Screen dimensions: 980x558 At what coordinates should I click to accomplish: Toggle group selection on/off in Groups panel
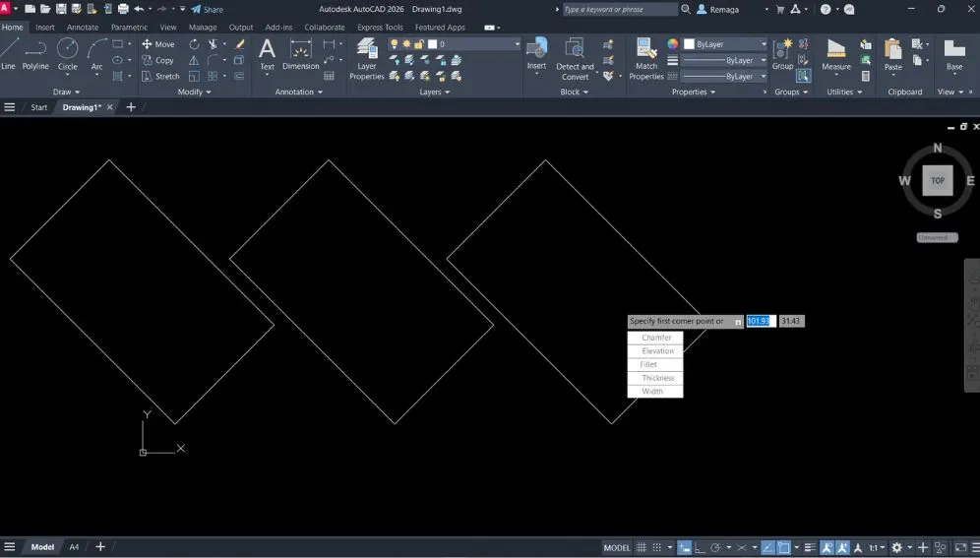[804, 76]
